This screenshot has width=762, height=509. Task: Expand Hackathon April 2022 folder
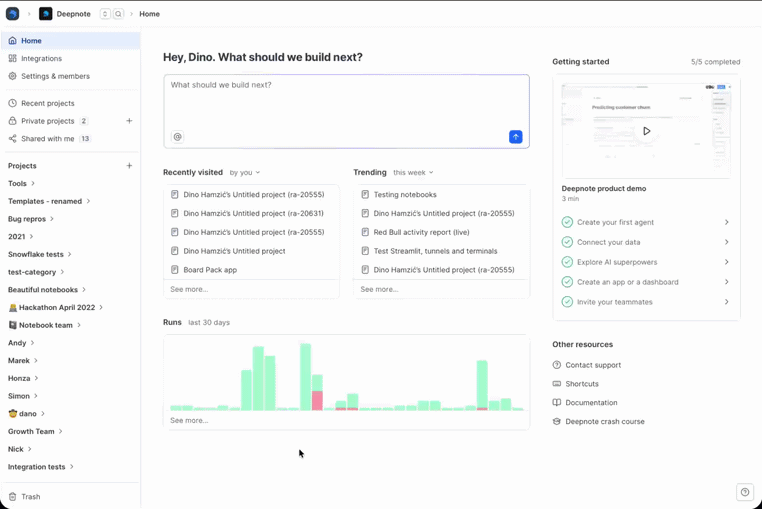click(x=56, y=307)
